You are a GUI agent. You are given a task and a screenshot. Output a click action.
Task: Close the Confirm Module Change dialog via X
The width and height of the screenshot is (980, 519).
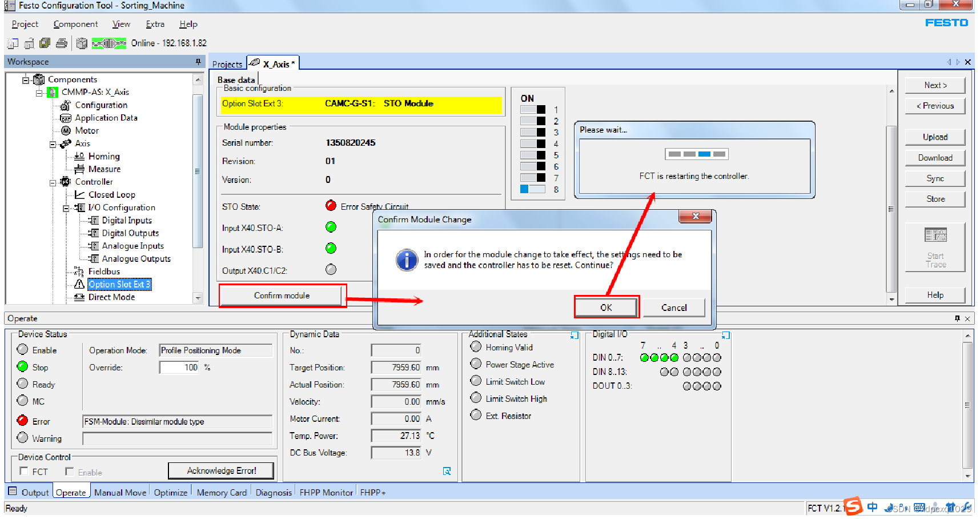click(x=696, y=216)
